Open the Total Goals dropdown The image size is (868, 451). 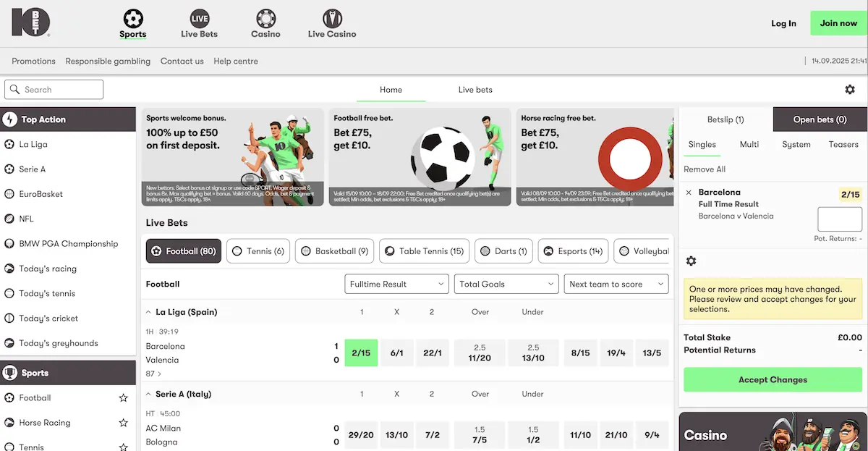506,284
